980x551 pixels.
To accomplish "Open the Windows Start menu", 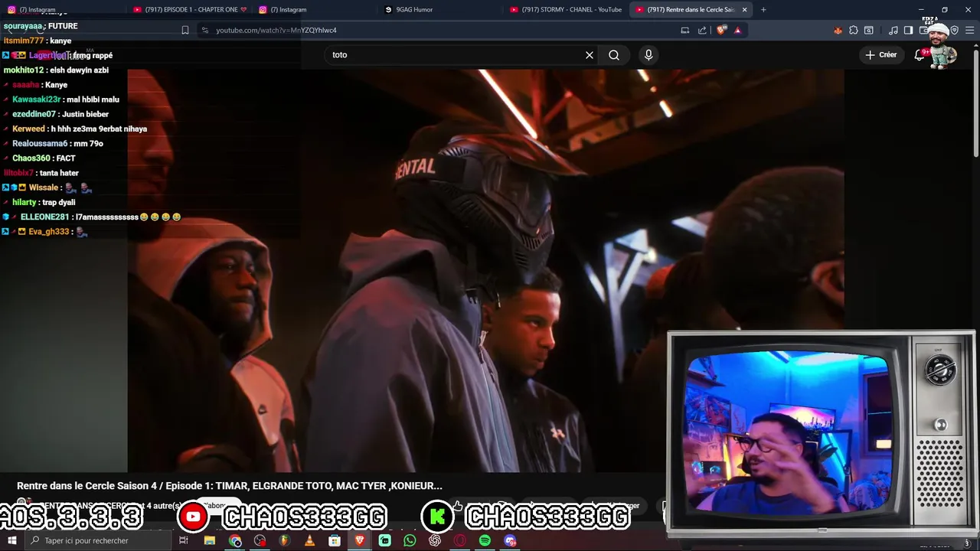I will 11,541.
